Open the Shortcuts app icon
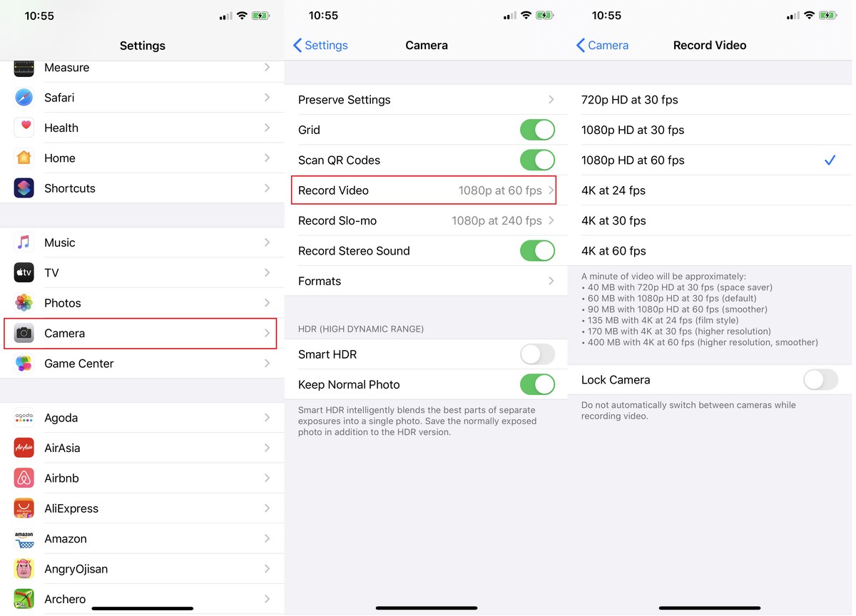Image resolution: width=856 pixels, height=616 pixels. click(x=24, y=188)
